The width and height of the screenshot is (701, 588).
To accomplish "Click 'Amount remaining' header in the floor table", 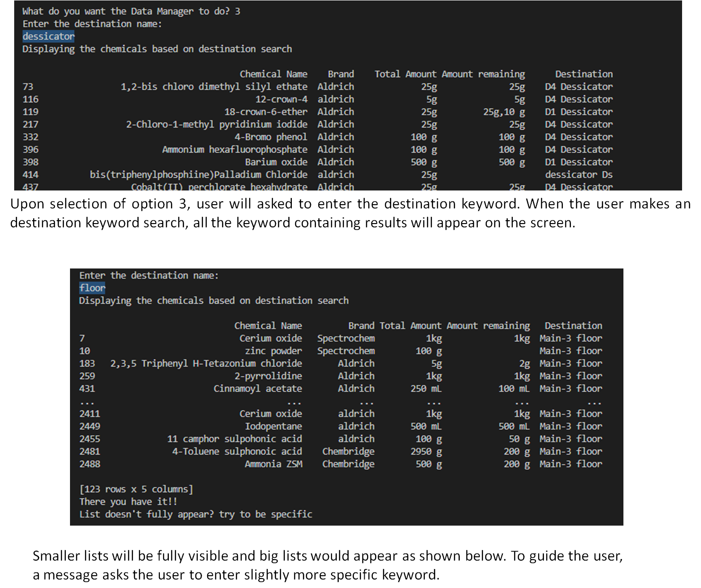I will pyautogui.click(x=488, y=326).
